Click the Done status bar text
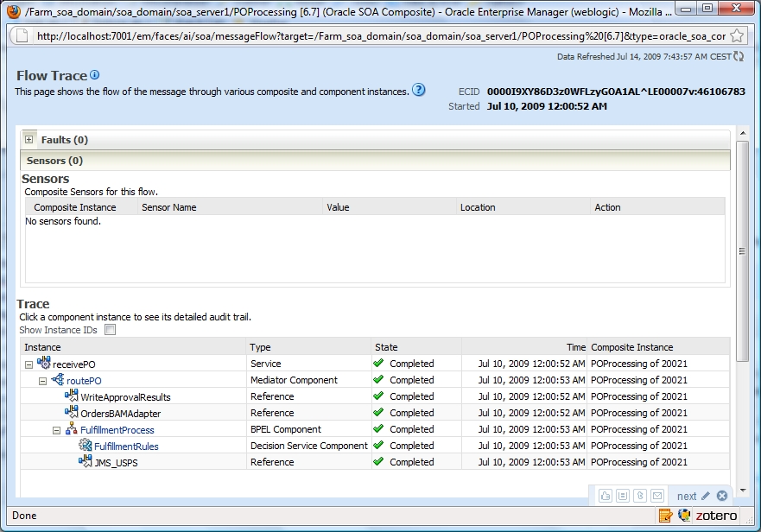Image resolution: width=761 pixels, height=532 pixels. point(24,516)
